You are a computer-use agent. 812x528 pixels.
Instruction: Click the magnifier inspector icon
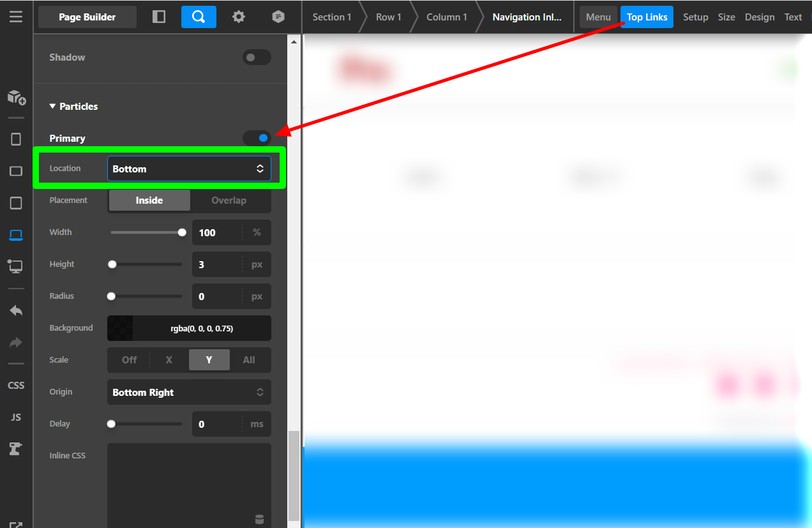[x=199, y=17]
